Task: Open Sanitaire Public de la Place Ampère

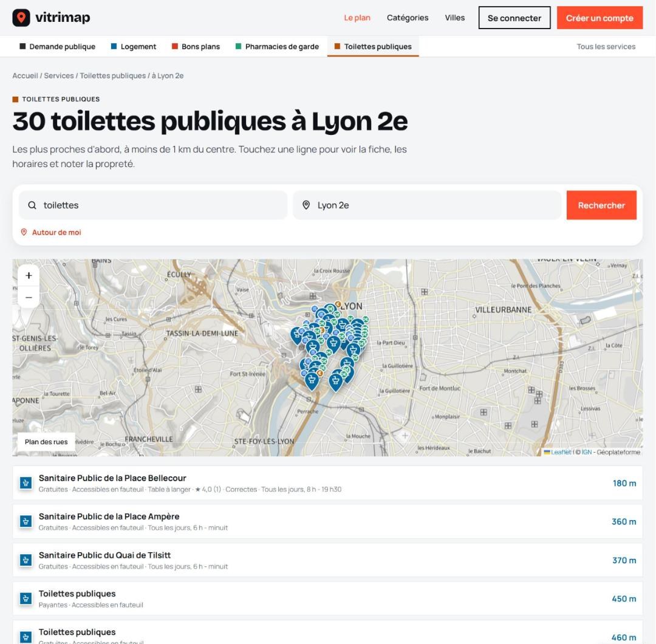Action: (x=327, y=521)
